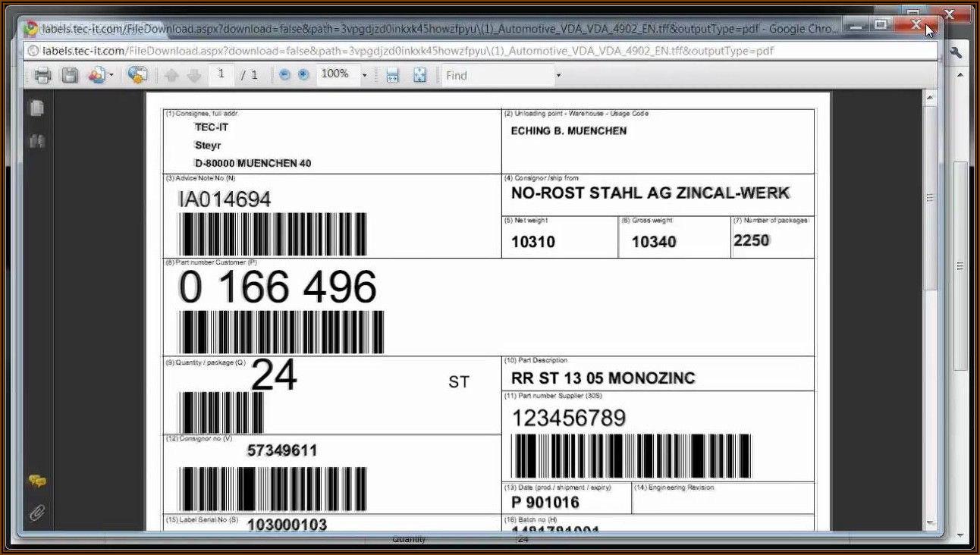Fit page to window width

coord(392,75)
